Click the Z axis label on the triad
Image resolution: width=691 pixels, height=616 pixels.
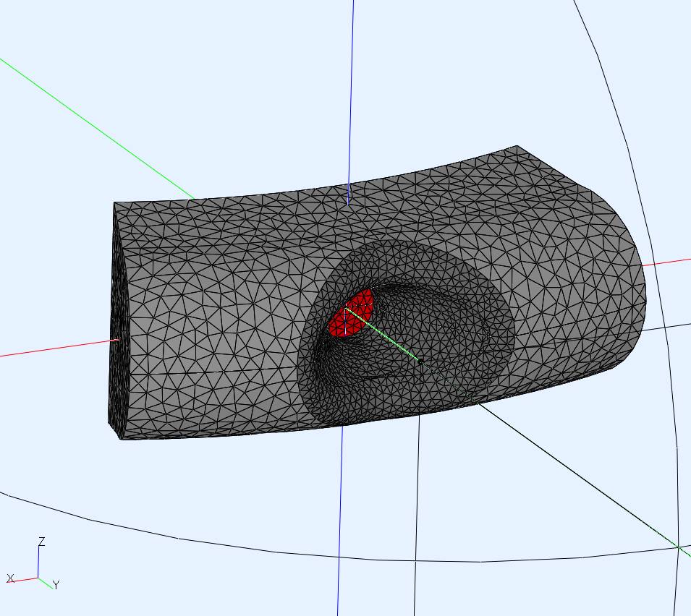pos(42,541)
